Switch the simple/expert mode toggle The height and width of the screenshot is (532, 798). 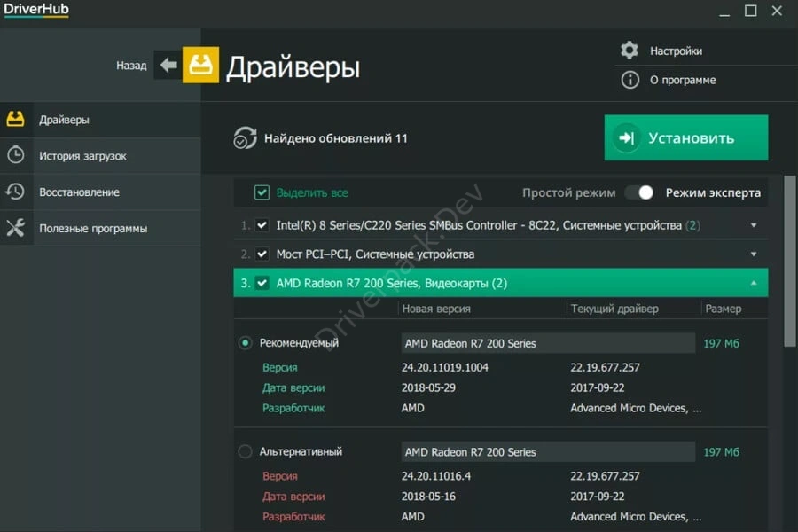[x=640, y=192]
